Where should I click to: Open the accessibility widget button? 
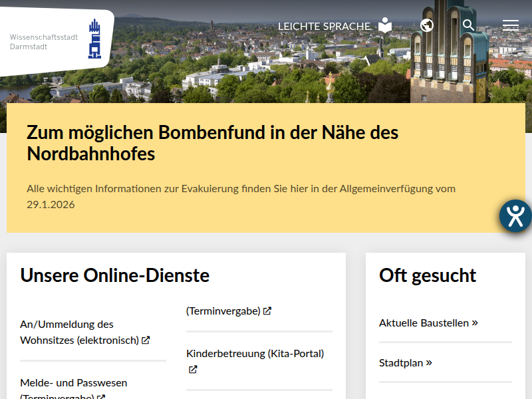(x=515, y=215)
